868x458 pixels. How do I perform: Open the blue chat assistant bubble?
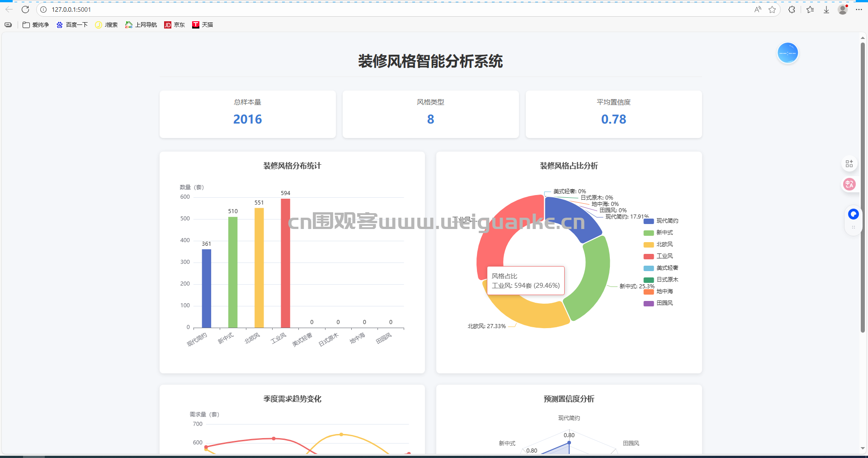pos(853,214)
